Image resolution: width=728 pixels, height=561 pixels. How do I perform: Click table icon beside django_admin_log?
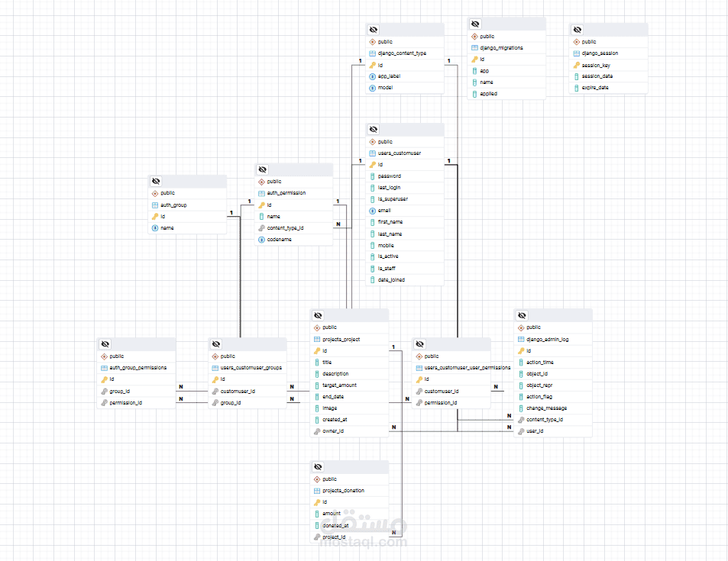521,340
